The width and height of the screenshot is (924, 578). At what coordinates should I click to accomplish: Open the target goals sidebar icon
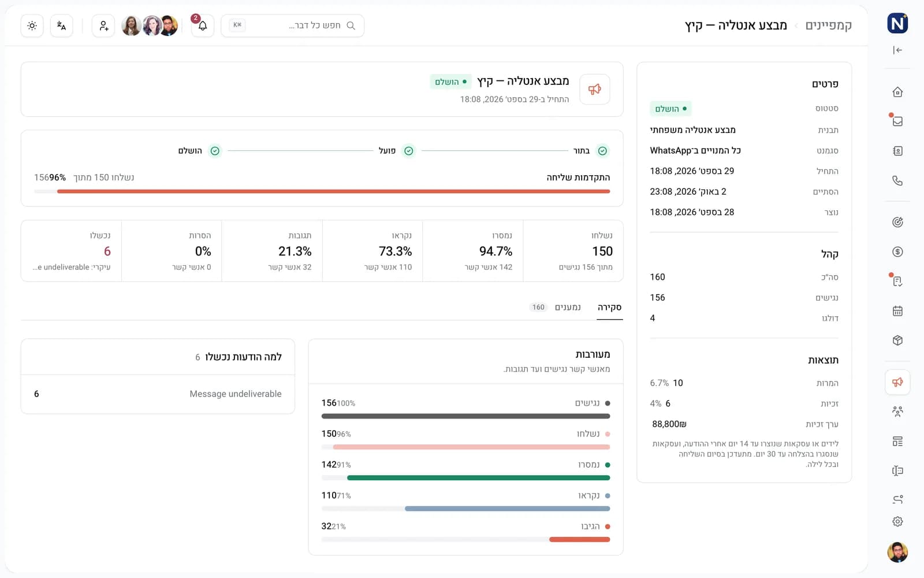point(897,222)
